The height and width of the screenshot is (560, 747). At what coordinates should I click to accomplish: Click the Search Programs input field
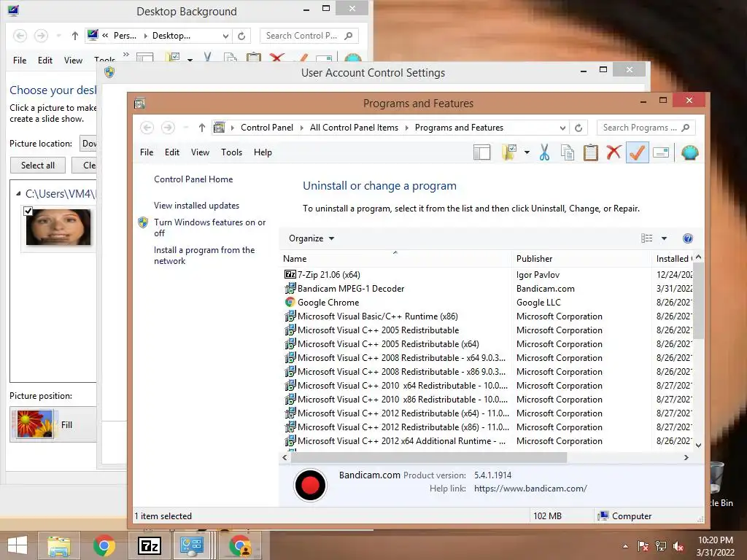coord(646,128)
